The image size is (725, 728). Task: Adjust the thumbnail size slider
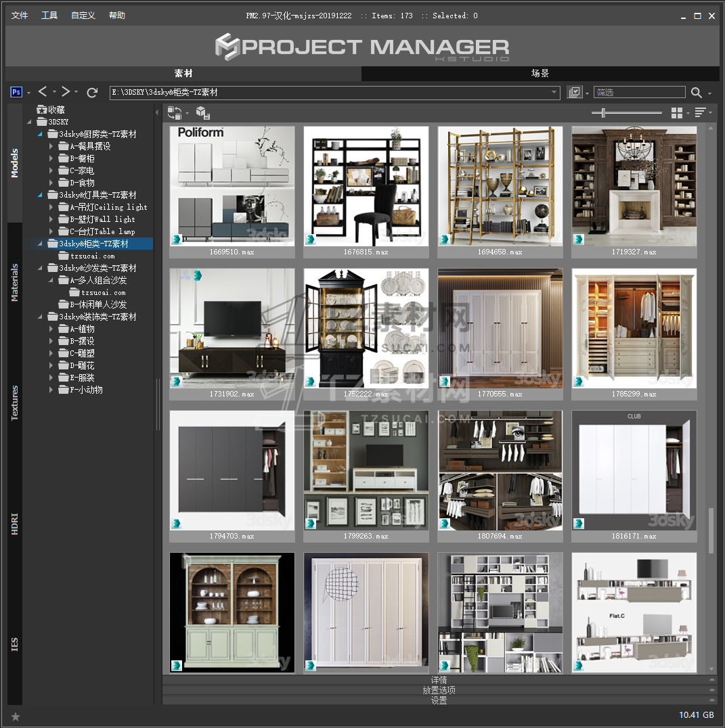click(x=602, y=113)
